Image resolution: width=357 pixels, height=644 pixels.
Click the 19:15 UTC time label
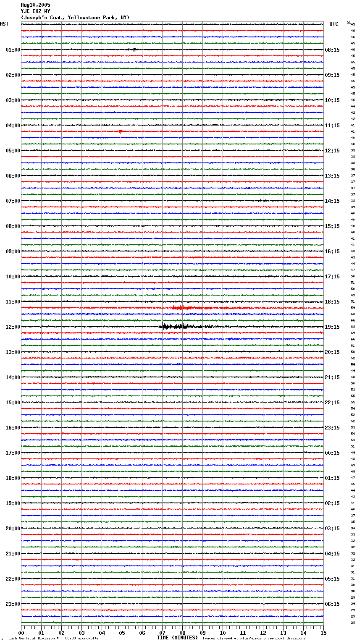tap(332, 327)
